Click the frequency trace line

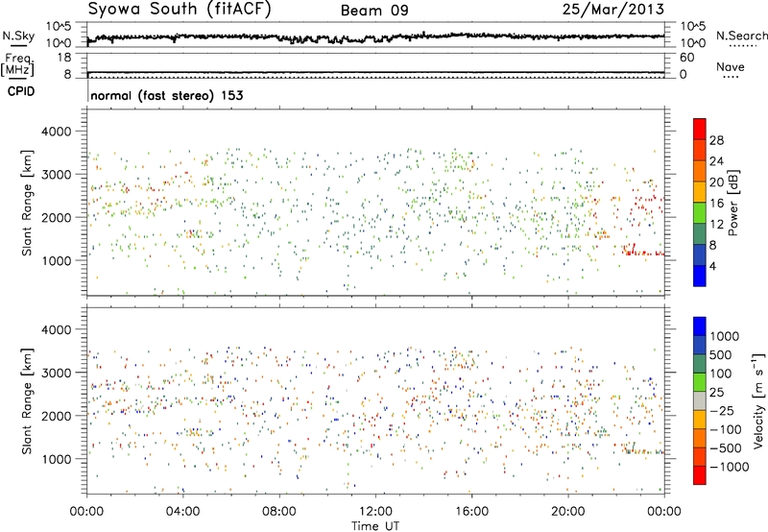(x=375, y=72)
